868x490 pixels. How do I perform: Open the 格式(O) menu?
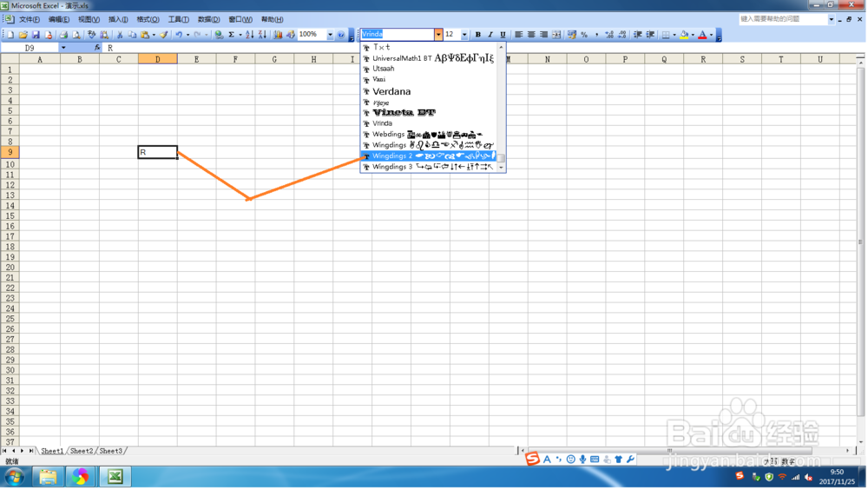coord(148,19)
